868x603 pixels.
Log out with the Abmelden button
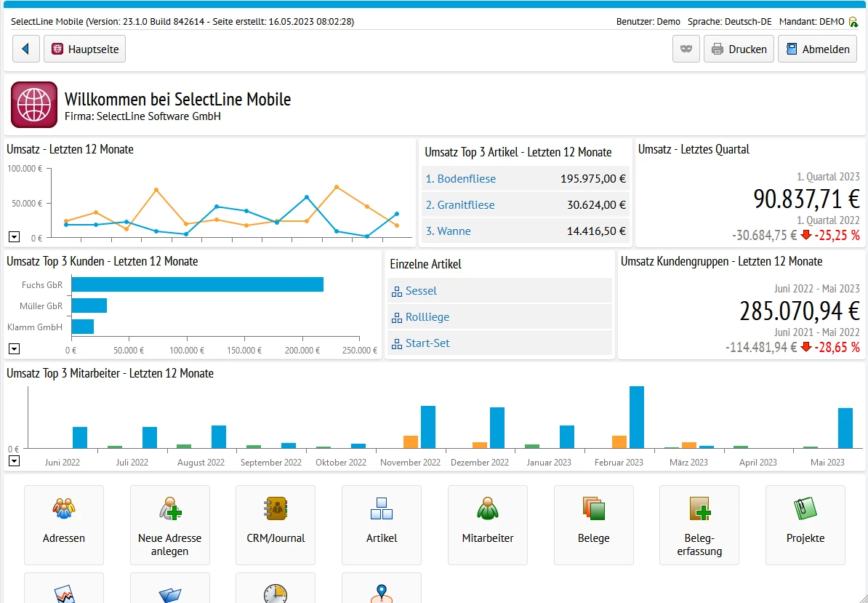(x=818, y=49)
